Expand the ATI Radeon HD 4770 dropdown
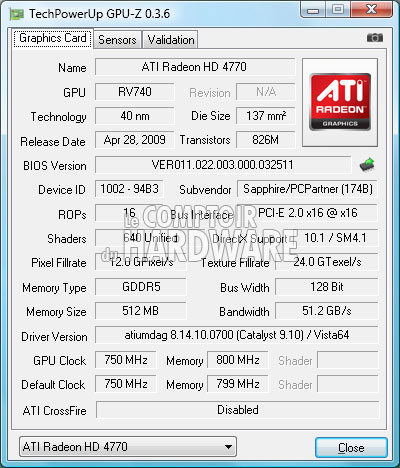 click(128, 447)
